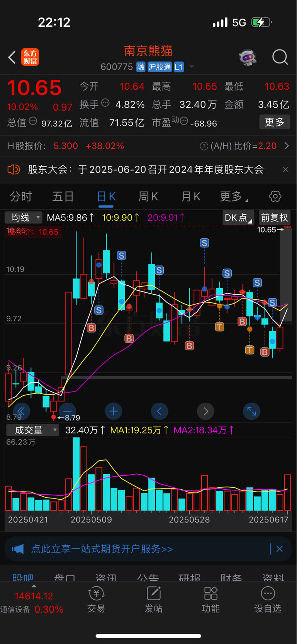Tap the 涨停价 10.65 label
297x644 pixels.
coord(33,232)
